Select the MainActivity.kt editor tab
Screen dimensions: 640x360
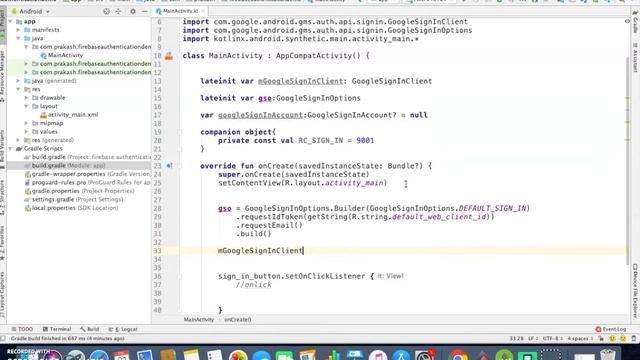pos(180,11)
